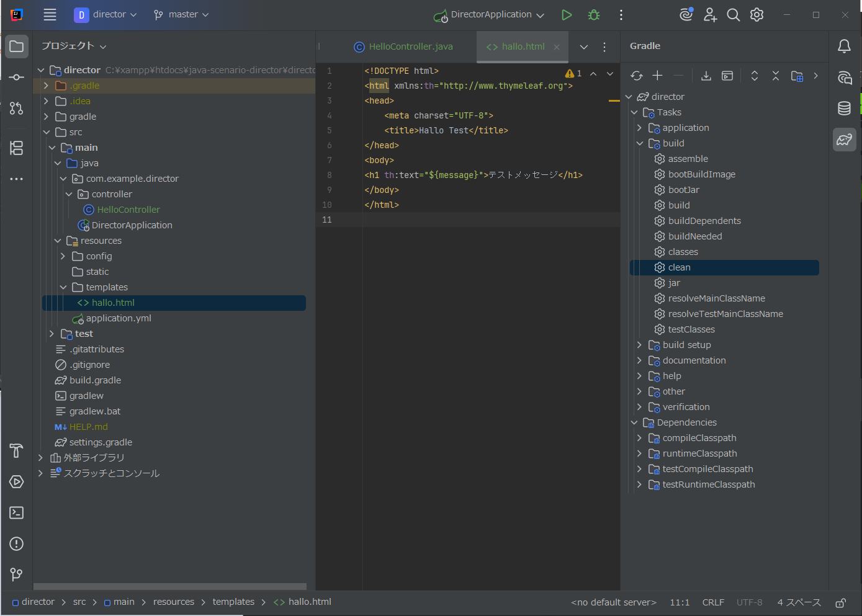Expand all nodes in Gradle tree
The width and height of the screenshot is (862, 616).
click(x=755, y=76)
